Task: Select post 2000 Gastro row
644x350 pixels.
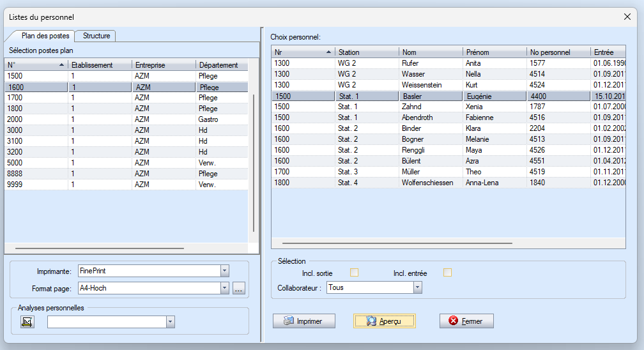Action: 128,119
